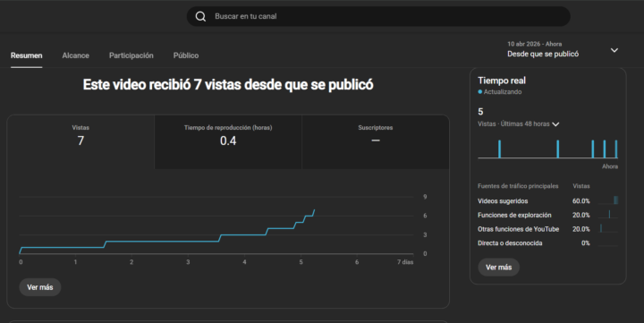Click the 'Ahora' label under real-time chart

(x=610, y=166)
